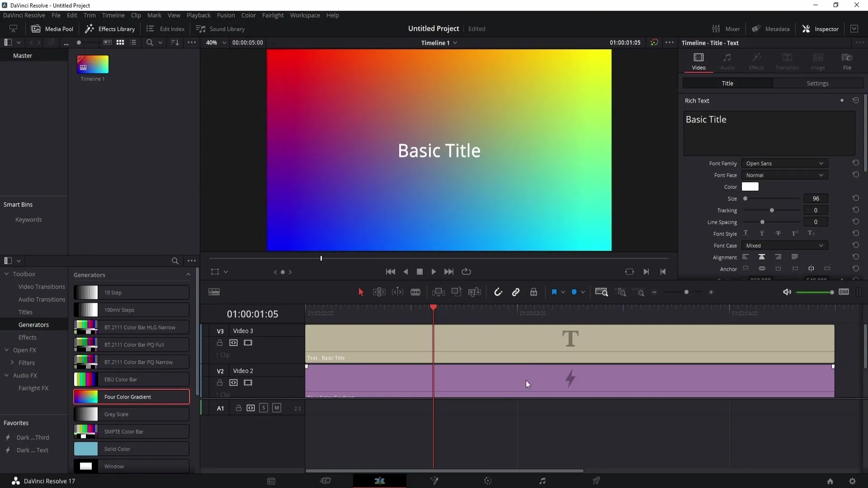
Task: Open the Font Face dropdown showing Normal
Action: point(784,175)
